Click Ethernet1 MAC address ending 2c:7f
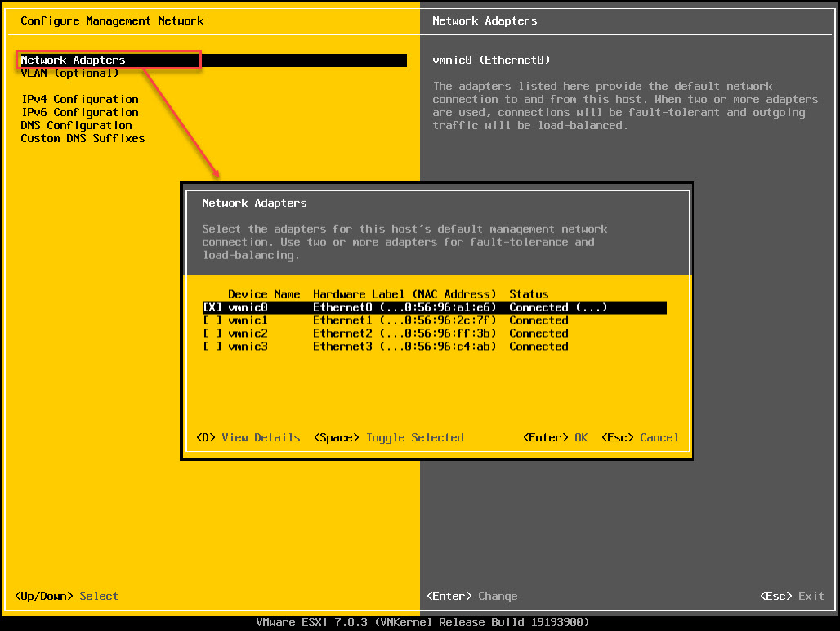The height and width of the screenshot is (631, 840). coord(404,320)
